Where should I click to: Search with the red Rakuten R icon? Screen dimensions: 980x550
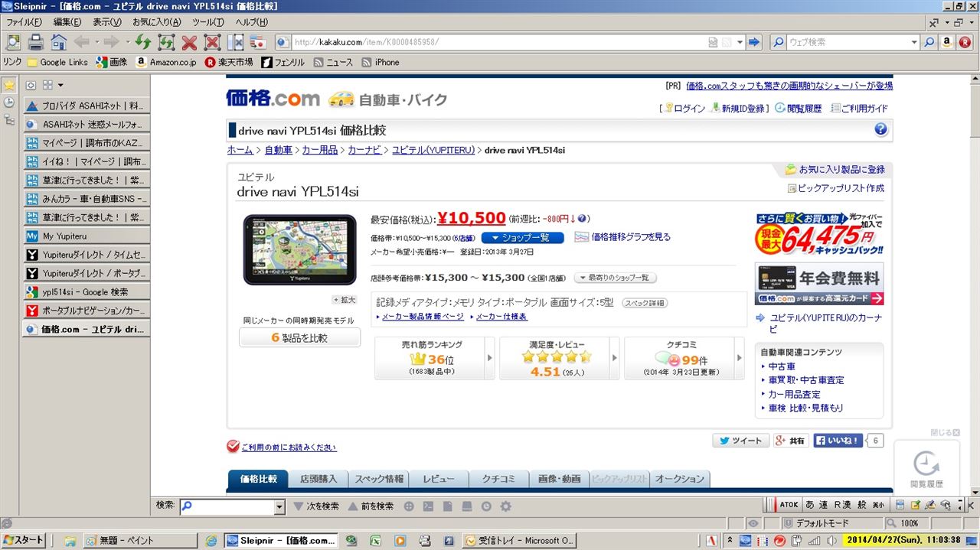[965, 42]
